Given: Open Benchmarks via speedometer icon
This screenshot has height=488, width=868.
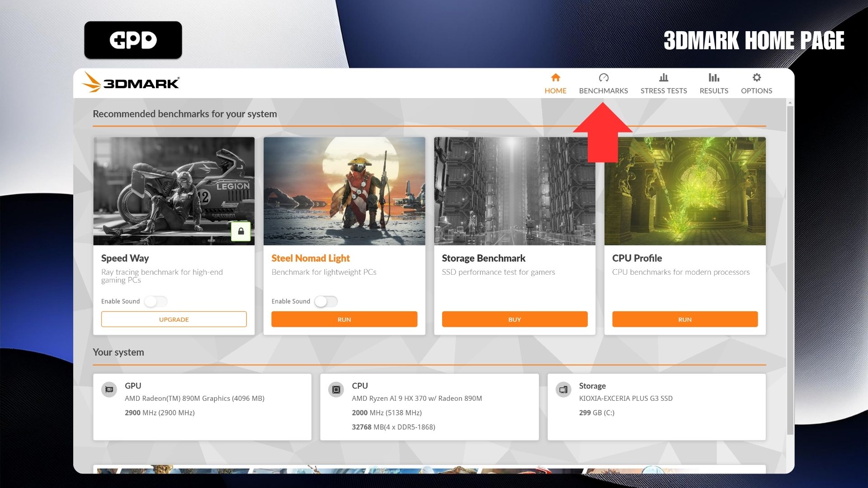Looking at the screenshot, I should (604, 77).
